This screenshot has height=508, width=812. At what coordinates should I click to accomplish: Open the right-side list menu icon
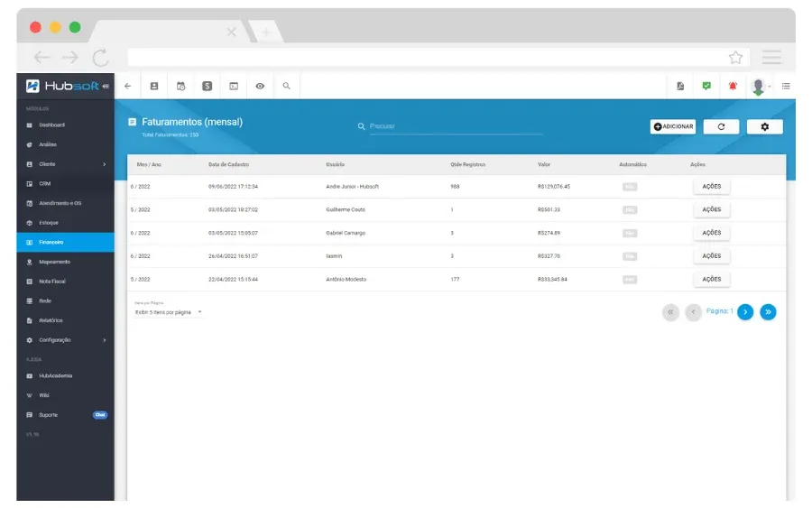tap(786, 86)
